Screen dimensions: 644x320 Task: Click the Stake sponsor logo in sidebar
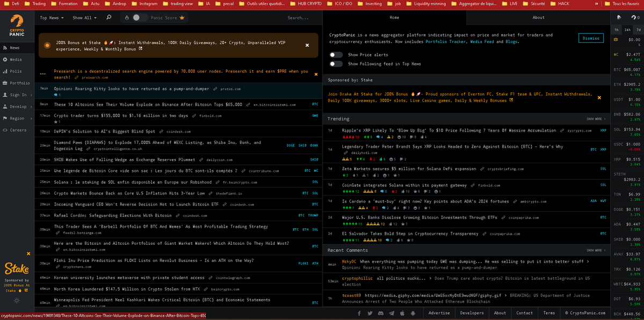coord(17,268)
